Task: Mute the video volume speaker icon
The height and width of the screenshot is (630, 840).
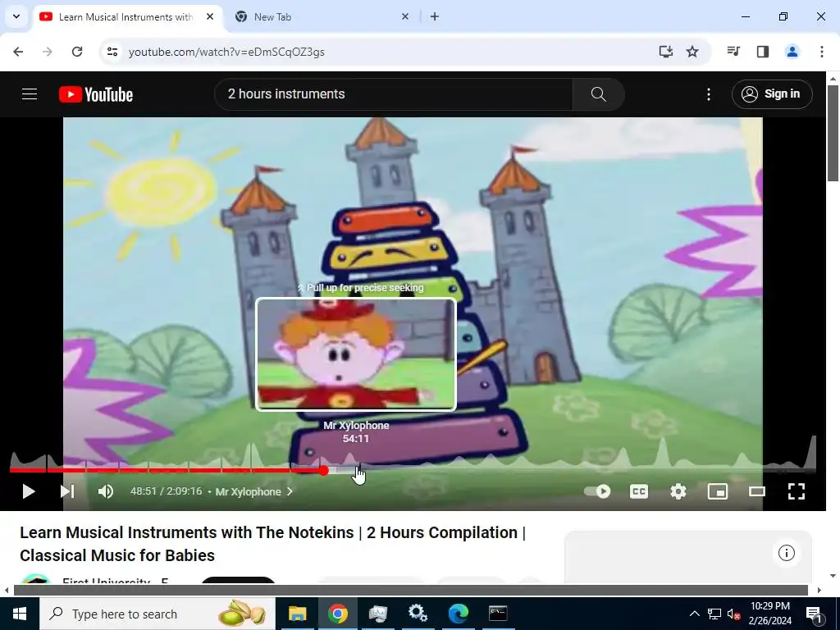Action: coord(106,491)
